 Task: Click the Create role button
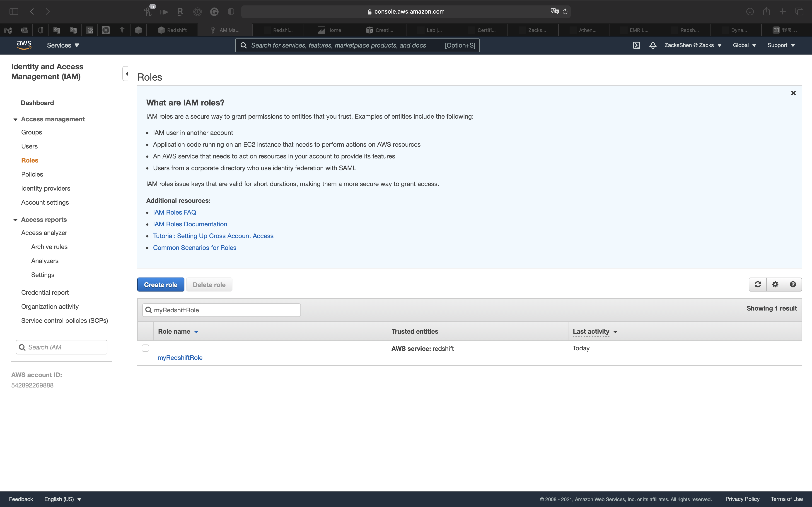coord(160,285)
